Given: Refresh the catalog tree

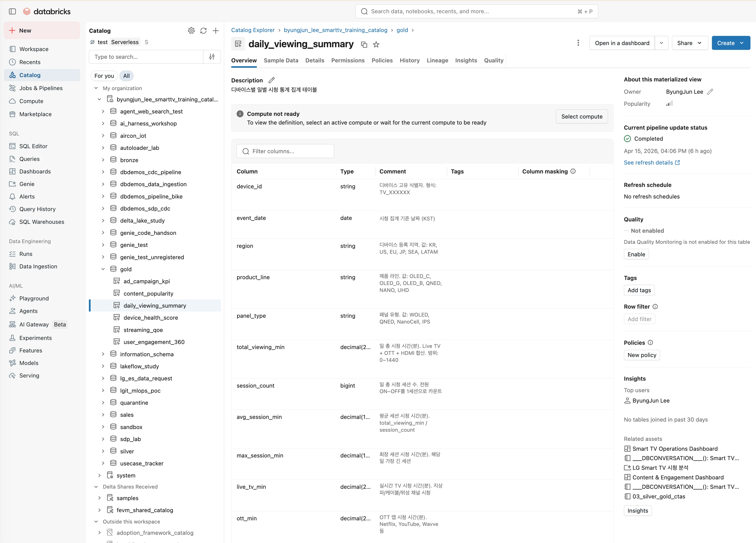Looking at the screenshot, I should (203, 31).
